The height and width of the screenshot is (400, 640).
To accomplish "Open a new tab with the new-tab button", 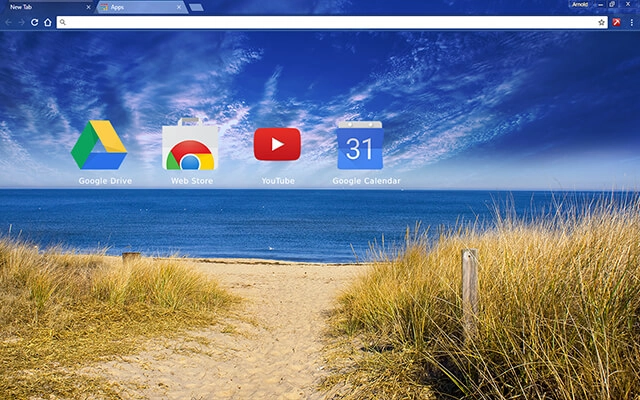I will (x=196, y=7).
